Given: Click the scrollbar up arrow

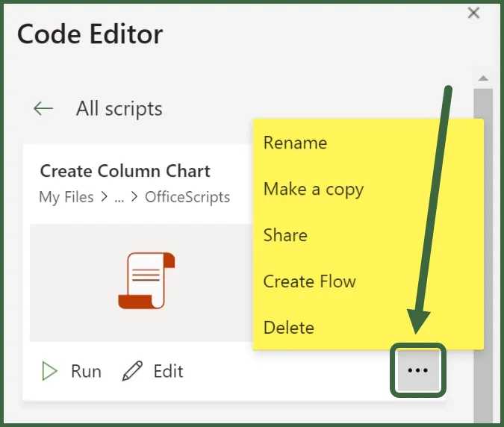Looking at the screenshot, I should point(483,78).
